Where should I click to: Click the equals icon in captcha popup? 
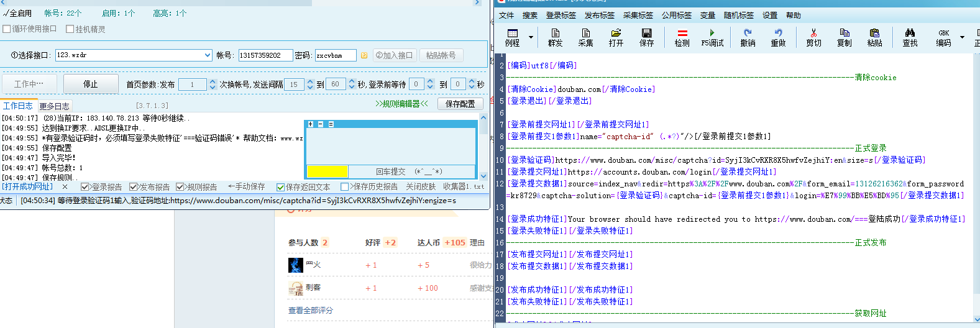(x=331, y=124)
